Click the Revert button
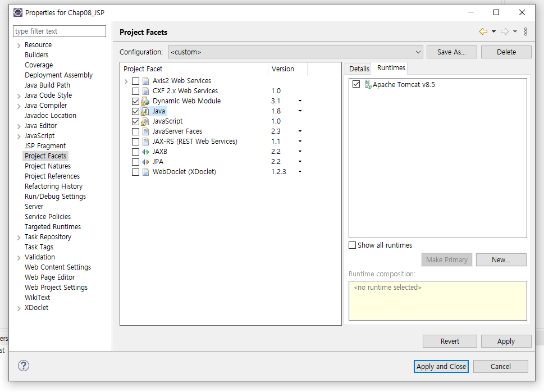Screen dimensions: 544x392 pos(450,341)
